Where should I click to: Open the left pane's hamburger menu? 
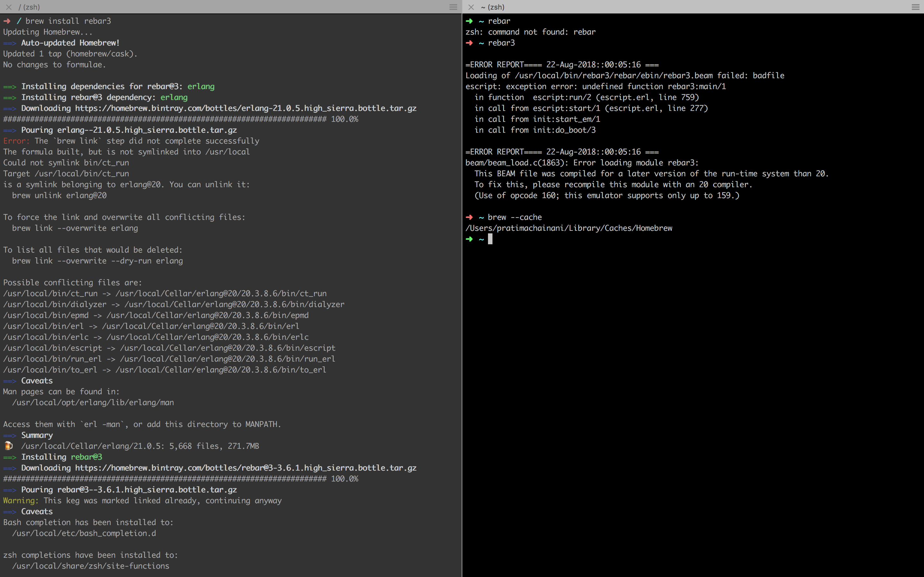(x=453, y=7)
